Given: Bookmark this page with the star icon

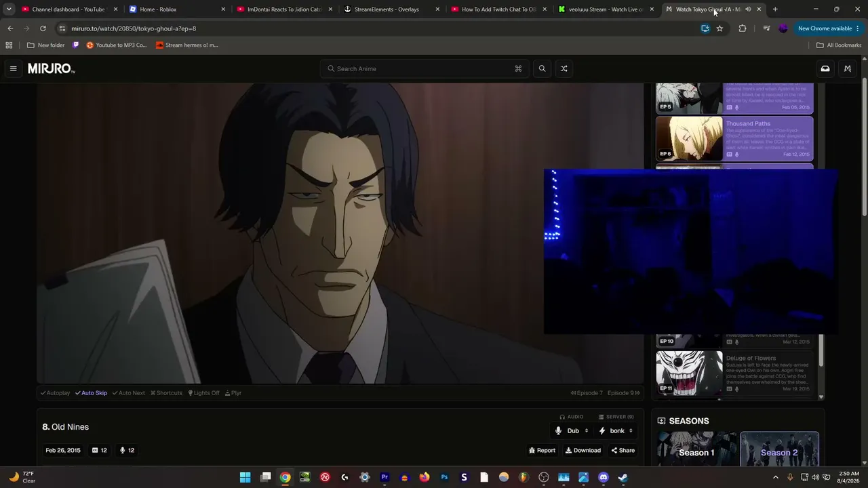Looking at the screenshot, I should pyautogui.click(x=719, y=28).
